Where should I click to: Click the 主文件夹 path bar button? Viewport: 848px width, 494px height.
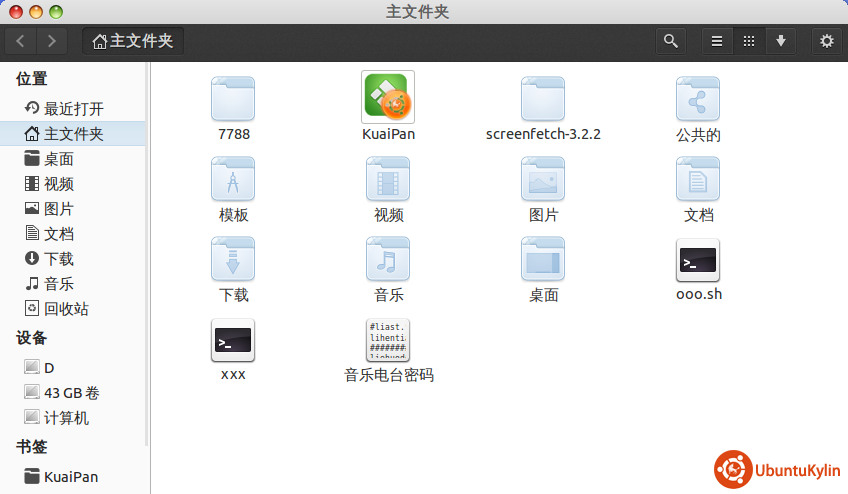pos(132,41)
